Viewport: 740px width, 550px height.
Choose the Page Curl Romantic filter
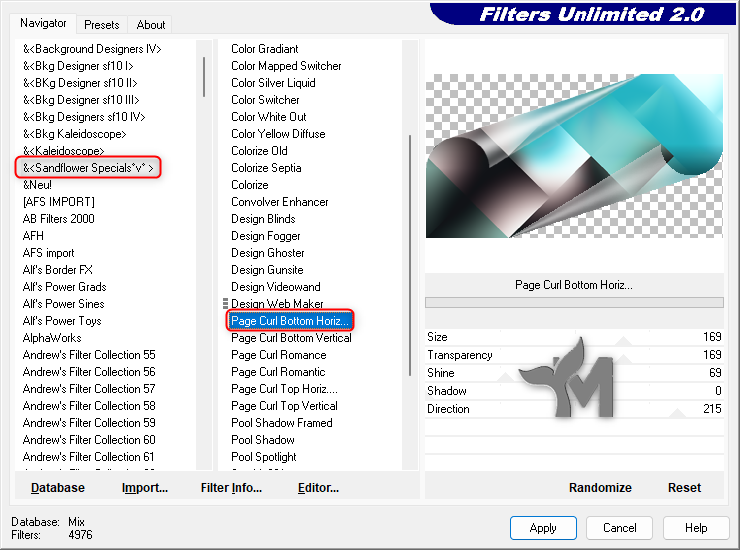click(x=278, y=372)
